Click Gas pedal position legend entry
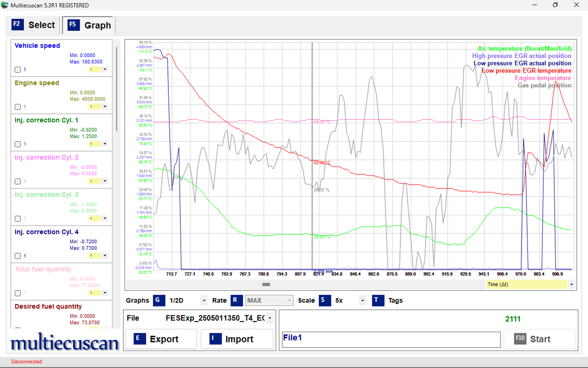The image size is (588, 368). (544, 85)
